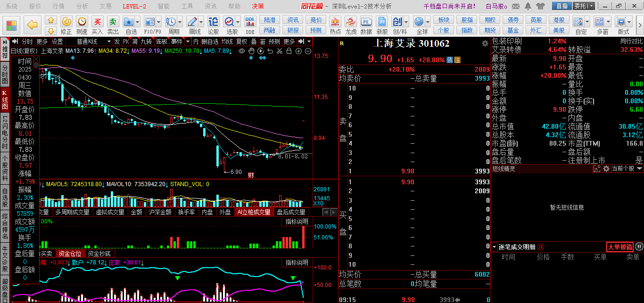Screen dimensions: 644x303
Task: Toggle 均线 moving average display
Action: tap(228, 41)
